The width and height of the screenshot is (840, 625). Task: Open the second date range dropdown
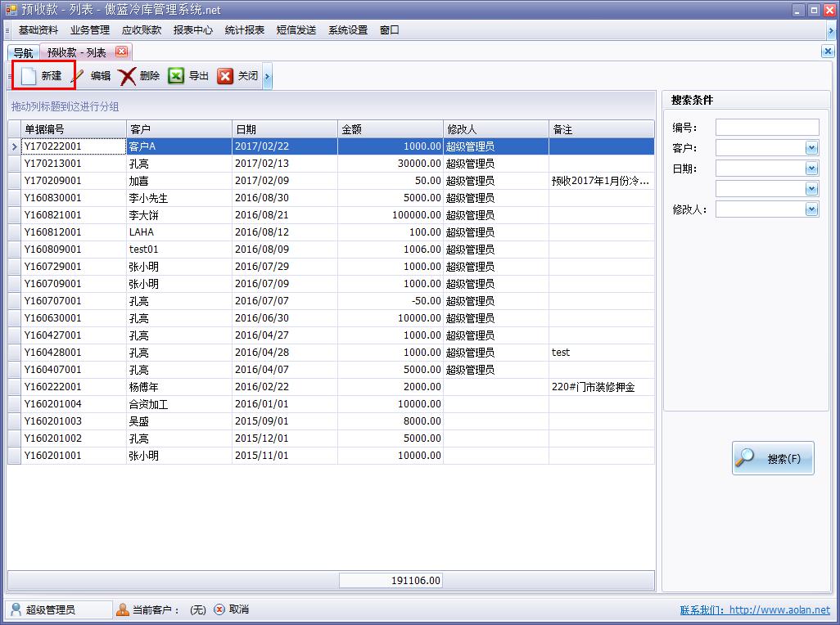tap(811, 188)
